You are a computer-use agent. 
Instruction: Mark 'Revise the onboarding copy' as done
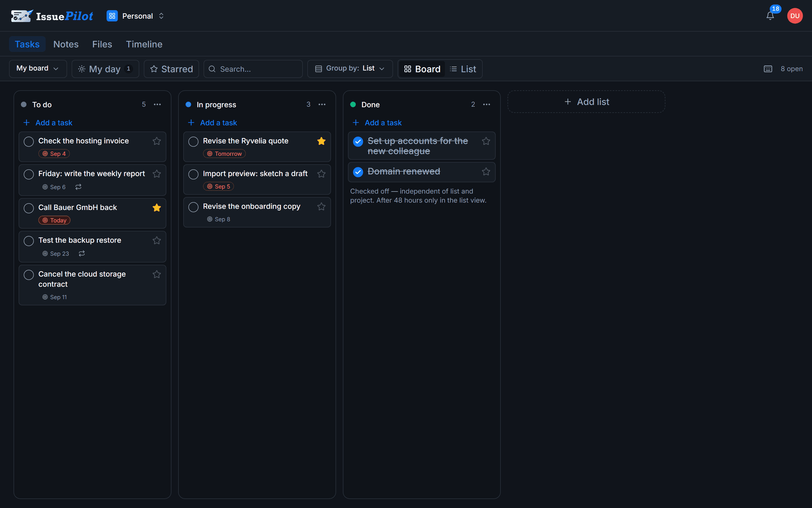click(193, 207)
